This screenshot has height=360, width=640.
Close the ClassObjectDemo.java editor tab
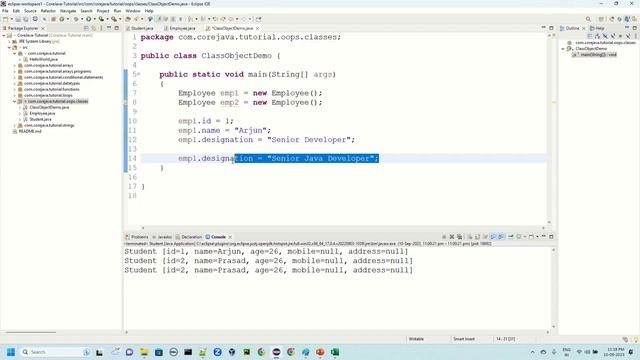(x=257, y=28)
